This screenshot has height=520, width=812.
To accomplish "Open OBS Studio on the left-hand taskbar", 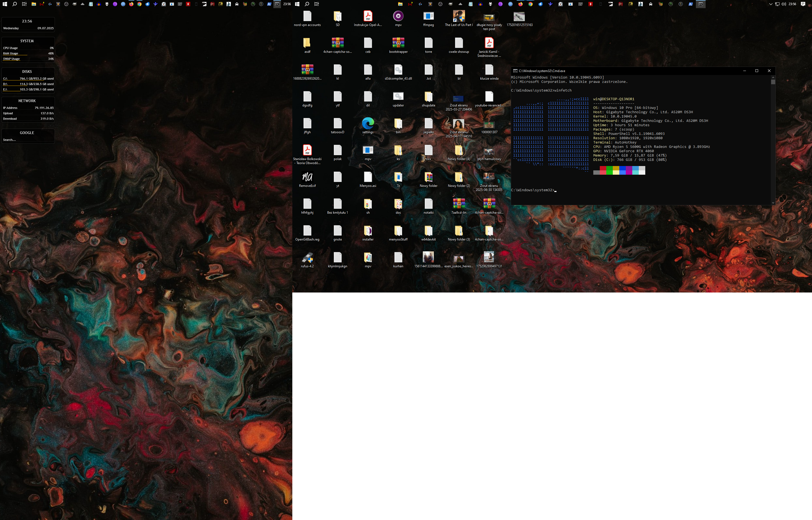I will pyautogui.click(x=66, y=4).
